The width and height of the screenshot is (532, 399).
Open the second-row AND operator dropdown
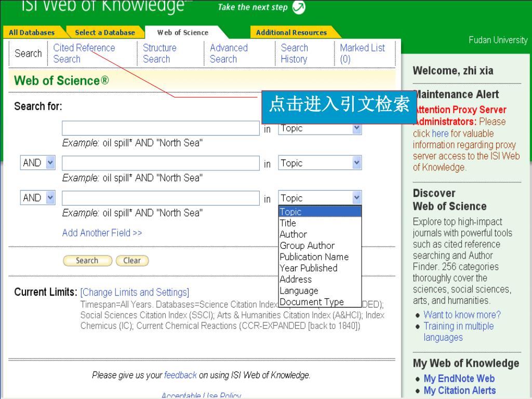point(37,163)
